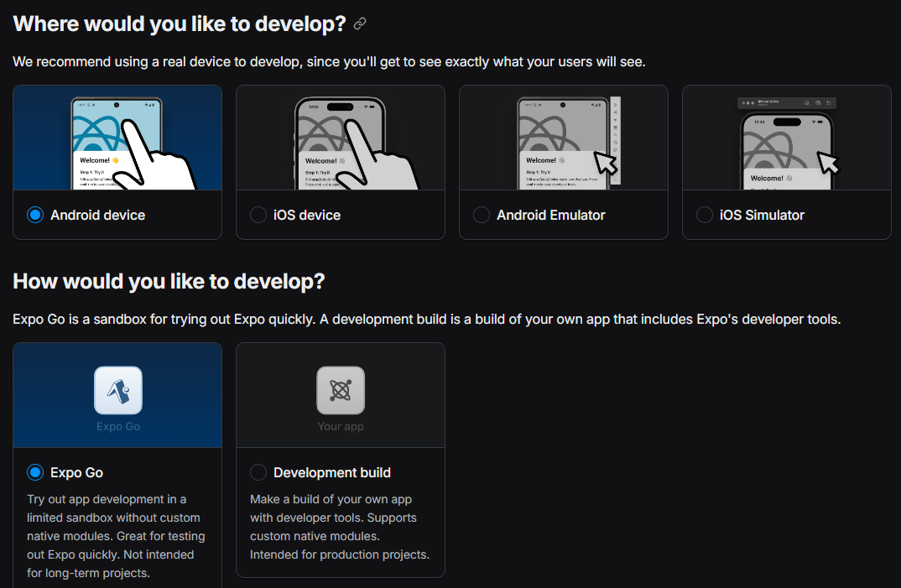The height and width of the screenshot is (588, 901).
Task: Click the "iOS Simulator" label
Action: pos(762,215)
